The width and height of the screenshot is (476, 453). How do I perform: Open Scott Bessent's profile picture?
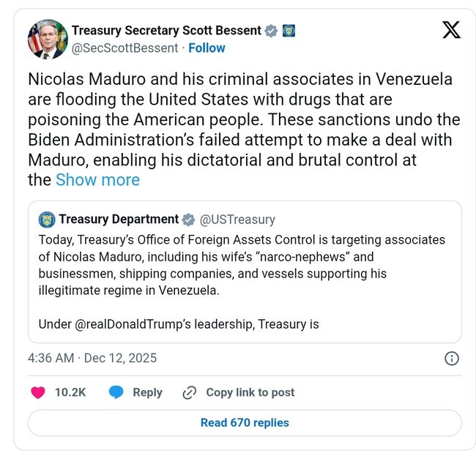[47, 40]
